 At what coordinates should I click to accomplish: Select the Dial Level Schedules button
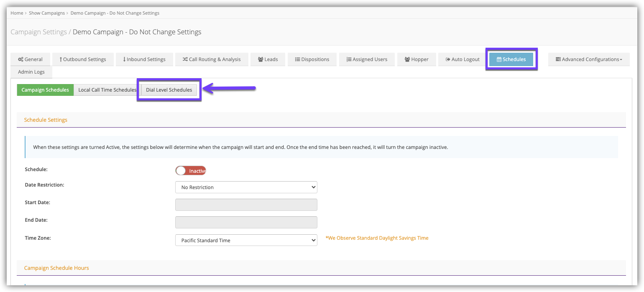[169, 90]
